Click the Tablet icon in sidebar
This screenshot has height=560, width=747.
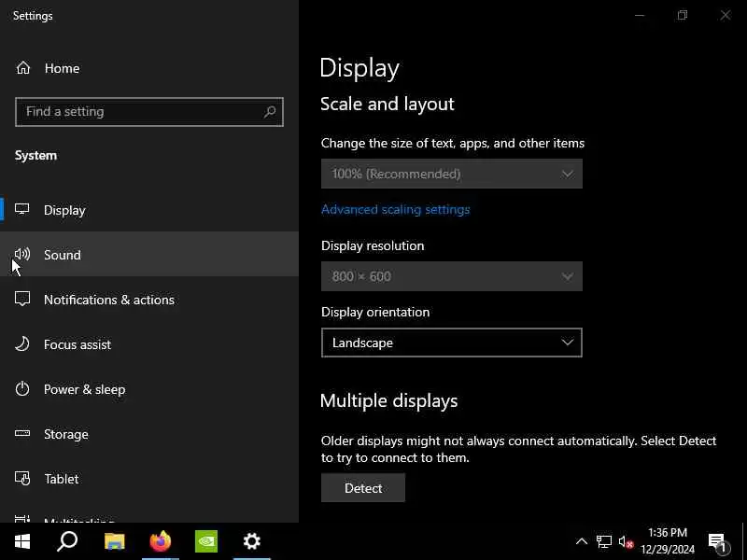pos(22,478)
